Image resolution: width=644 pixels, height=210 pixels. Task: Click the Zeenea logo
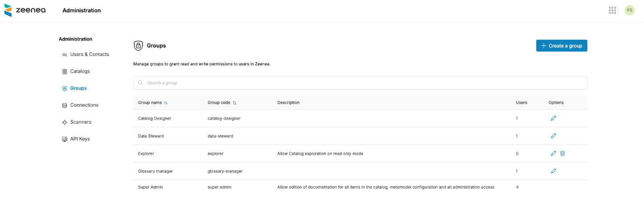coord(25,10)
